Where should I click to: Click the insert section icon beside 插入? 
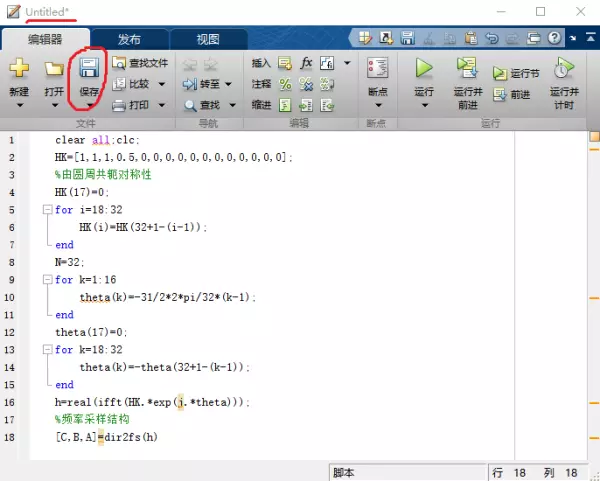285,63
